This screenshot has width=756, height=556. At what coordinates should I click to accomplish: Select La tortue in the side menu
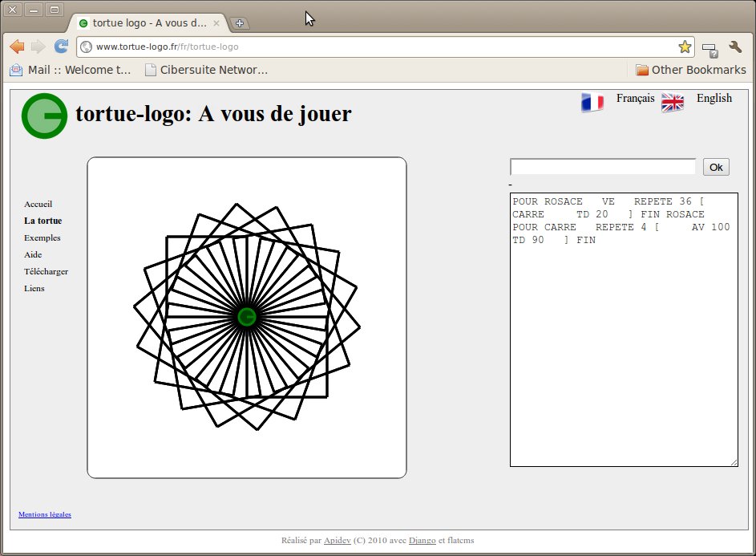[43, 221]
